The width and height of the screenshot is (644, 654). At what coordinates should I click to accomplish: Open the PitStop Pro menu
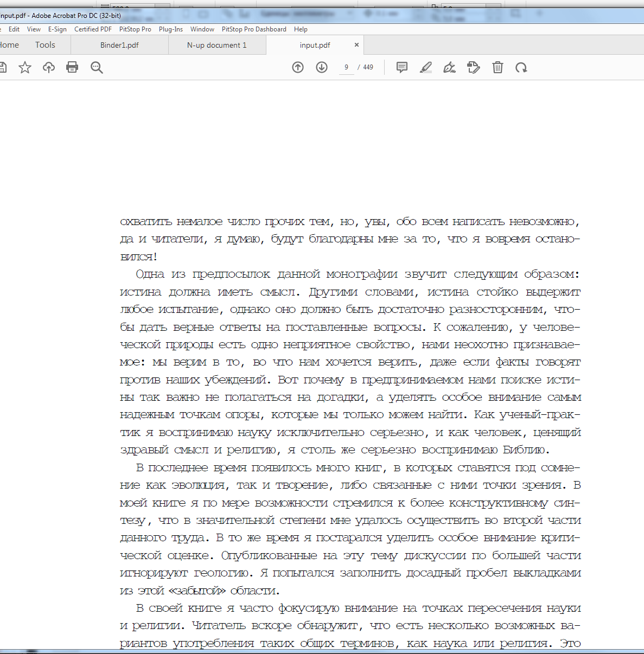click(135, 29)
